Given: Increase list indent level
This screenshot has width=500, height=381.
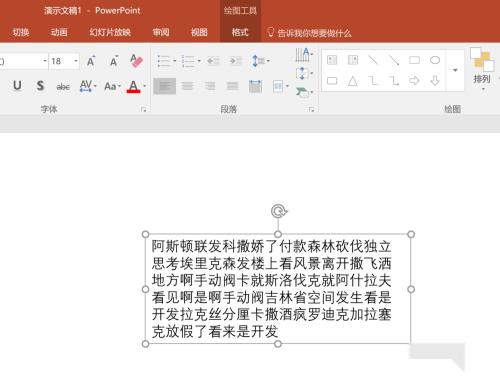Looking at the screenshot, I should [x=236, y=61].
